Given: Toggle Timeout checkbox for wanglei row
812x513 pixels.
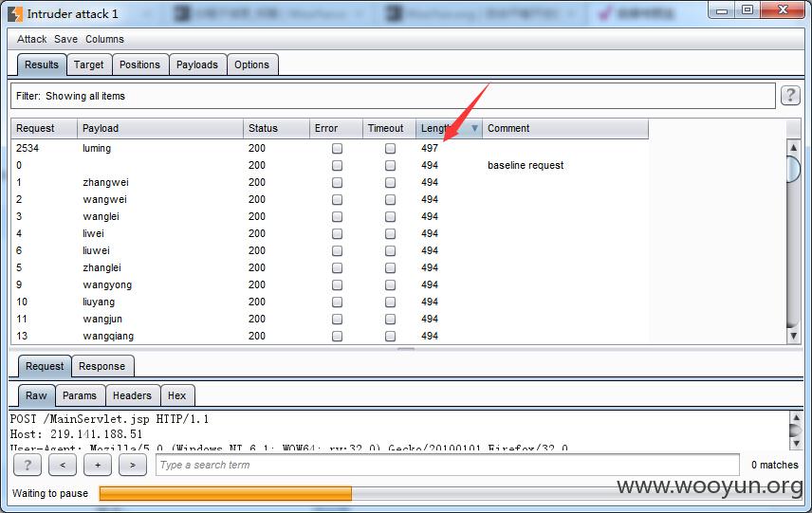Looking at the screenshot, I should [391, 217].
